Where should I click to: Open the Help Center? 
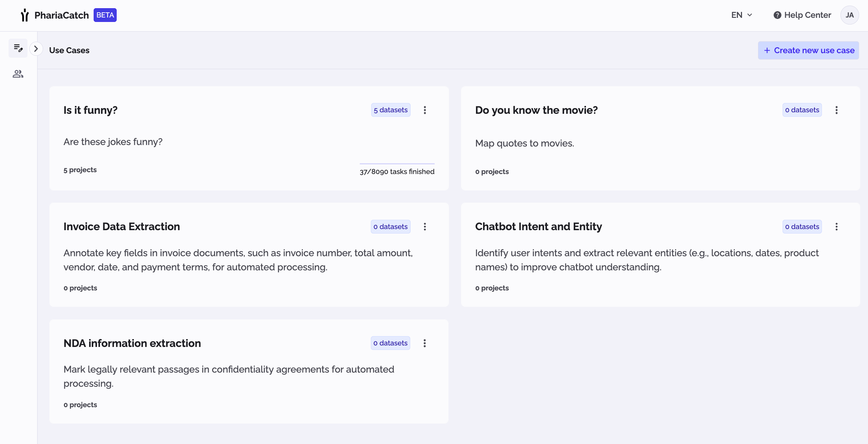pyautogui.click(x=802, y=15)
